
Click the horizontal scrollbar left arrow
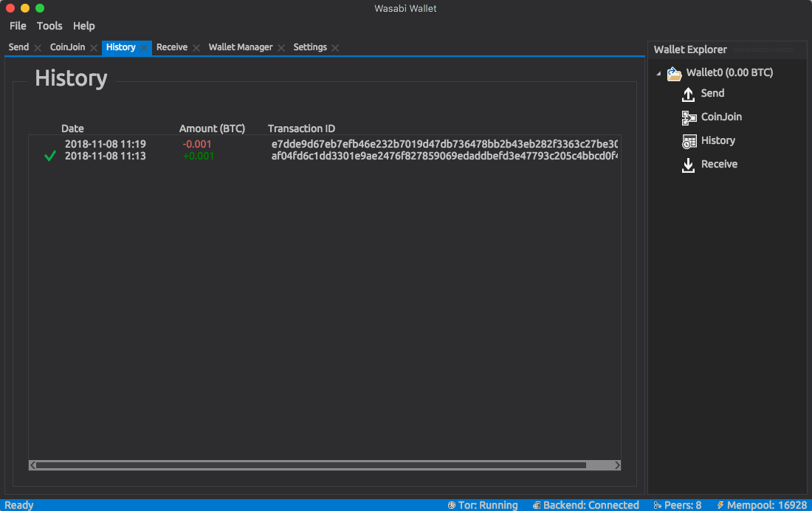pos(32,465)
